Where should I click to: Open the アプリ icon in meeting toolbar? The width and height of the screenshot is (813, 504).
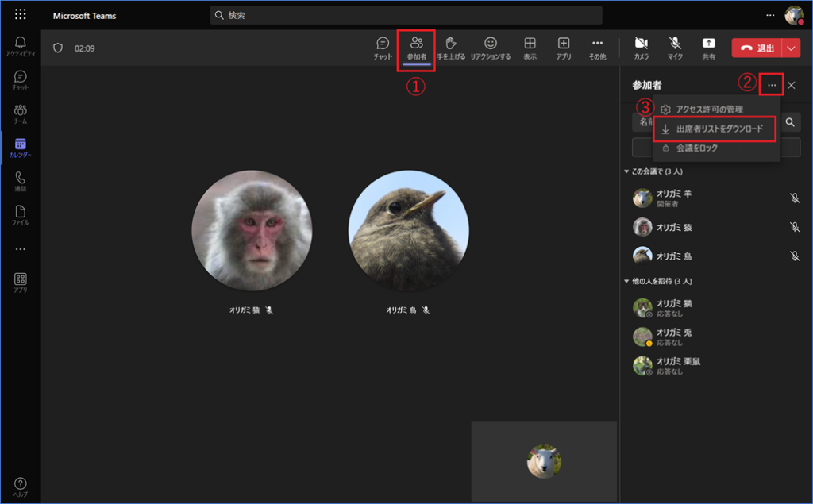pos(564,48)
